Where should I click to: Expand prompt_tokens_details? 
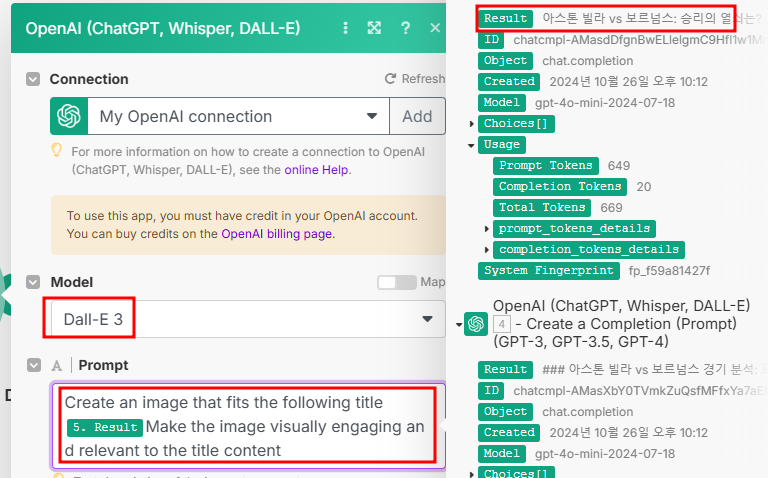(x=486, y=229)
